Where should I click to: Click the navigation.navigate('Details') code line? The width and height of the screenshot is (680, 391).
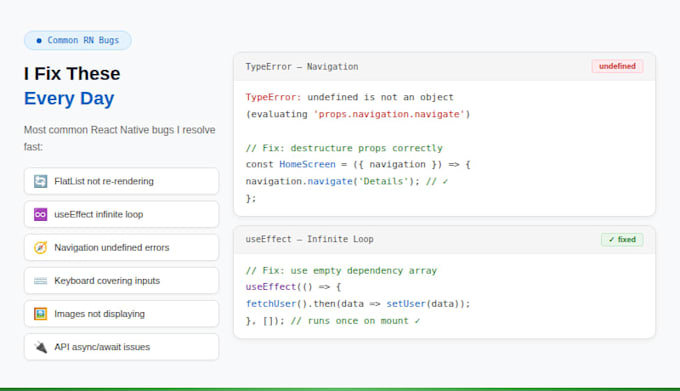tap(332, 181)
